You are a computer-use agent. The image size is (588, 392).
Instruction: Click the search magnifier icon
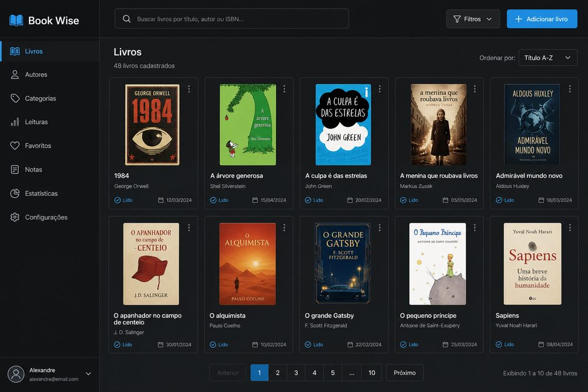point(127,19)
